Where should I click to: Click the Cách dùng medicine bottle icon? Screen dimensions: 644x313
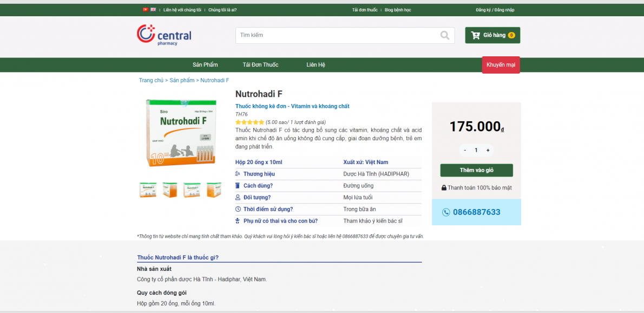[x=237, y=185]
